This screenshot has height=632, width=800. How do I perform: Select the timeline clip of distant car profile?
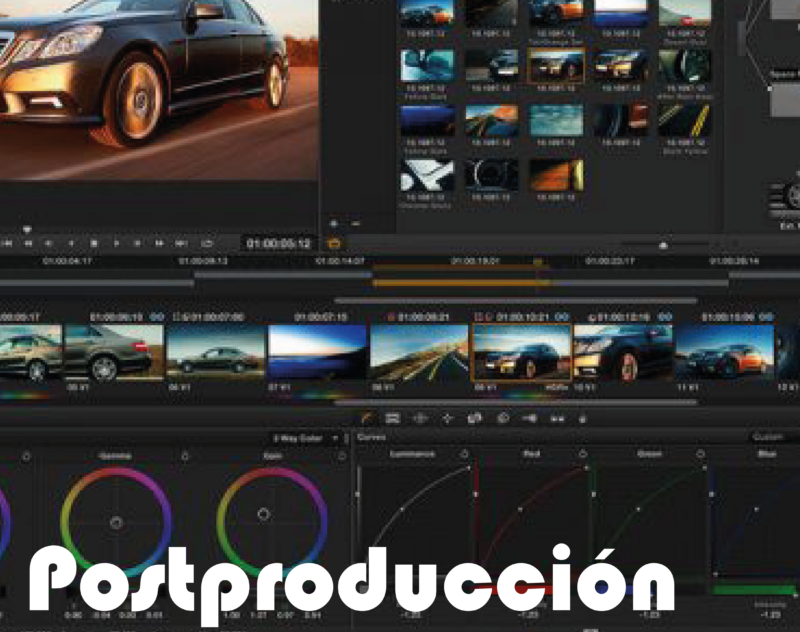coord(216,353)
